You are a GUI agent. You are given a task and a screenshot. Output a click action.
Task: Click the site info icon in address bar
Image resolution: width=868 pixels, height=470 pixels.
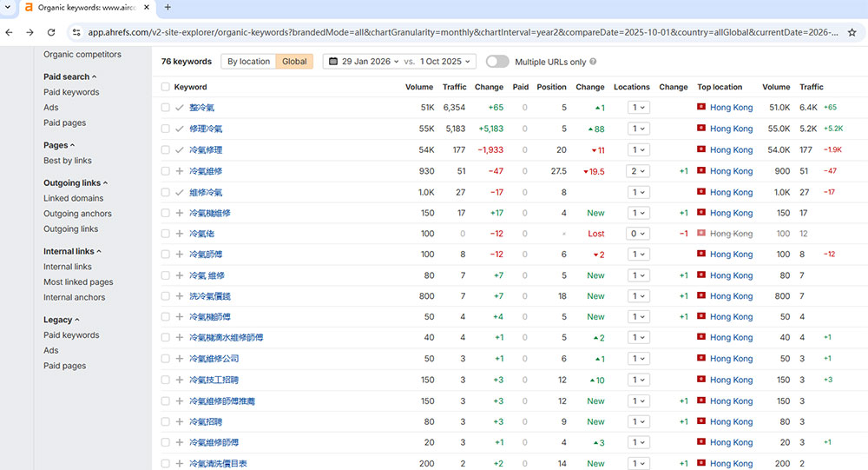tap(76, 32)
